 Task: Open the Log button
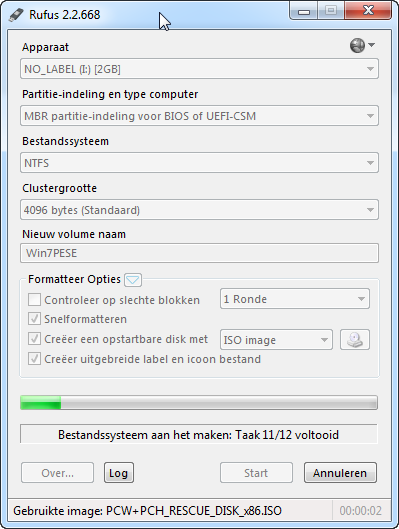[x=119, y=473]
